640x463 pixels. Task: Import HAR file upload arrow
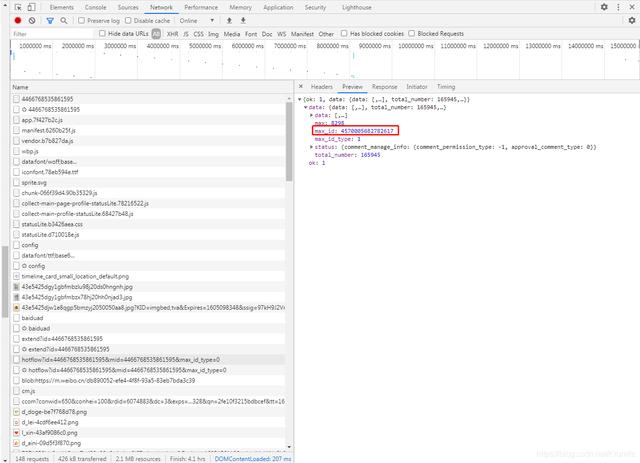click(229, 20)
